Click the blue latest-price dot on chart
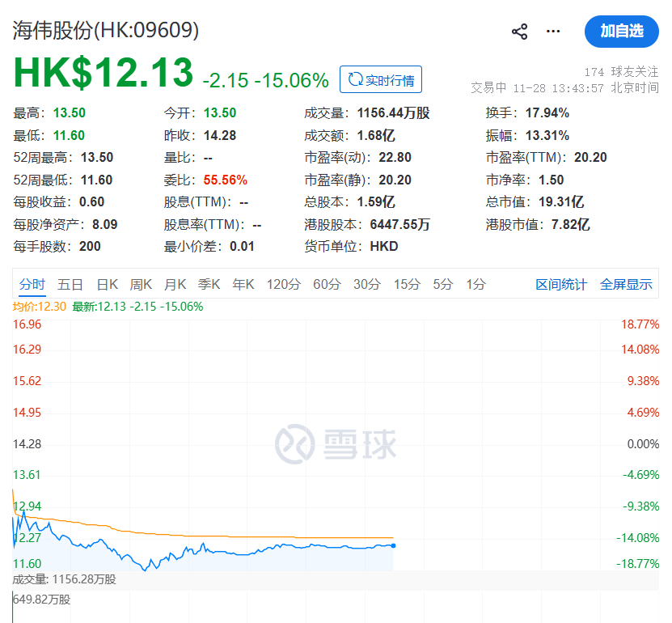The width and height of the screenshot is (672, 623). 393,545
